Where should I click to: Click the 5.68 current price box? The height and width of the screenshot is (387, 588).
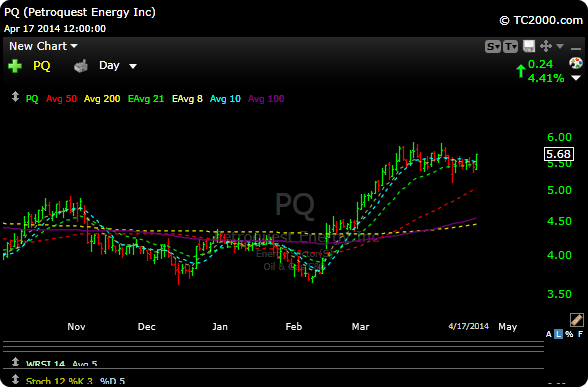click(x=559, y=154)
